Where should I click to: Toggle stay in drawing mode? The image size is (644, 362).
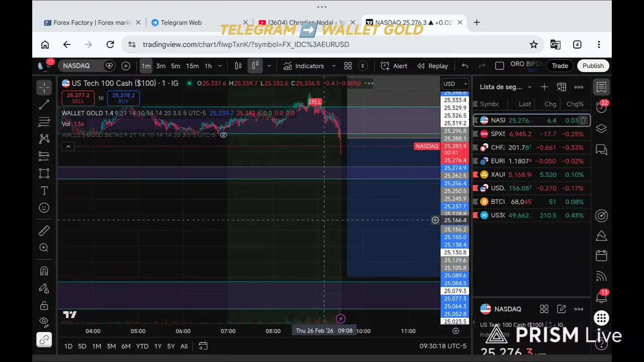44,288
